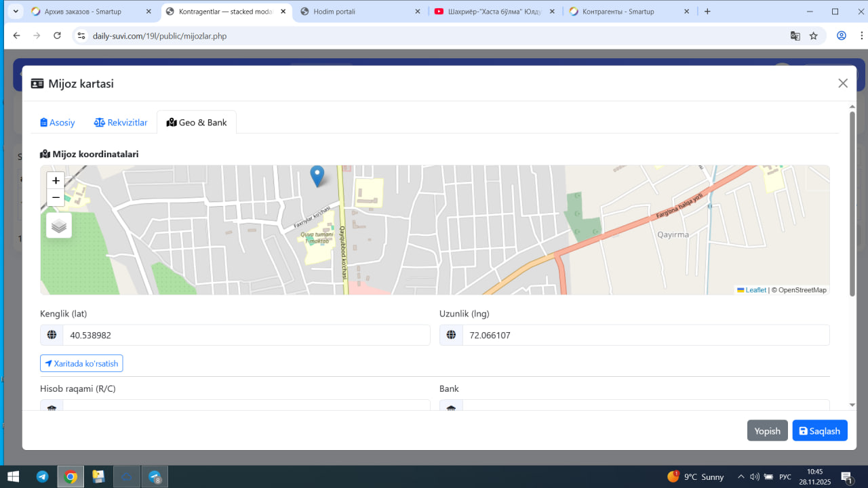Open the Windows notification center
868x488 pixels.
coord(847,477)
